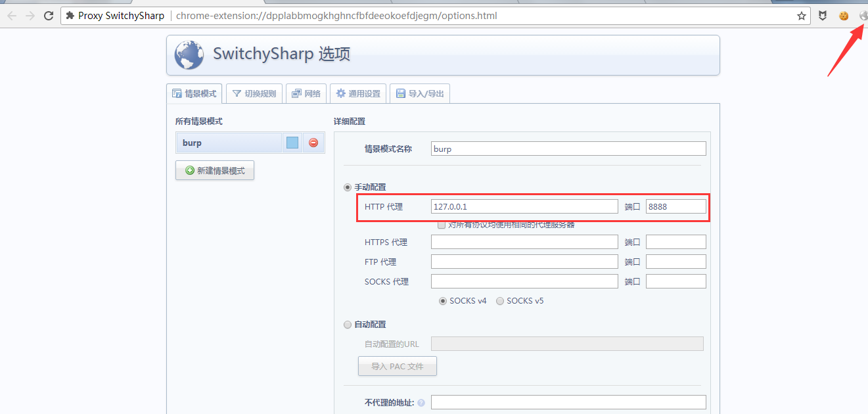
Task: Go forward with the browser forward arrow
Action: [30, 16]
